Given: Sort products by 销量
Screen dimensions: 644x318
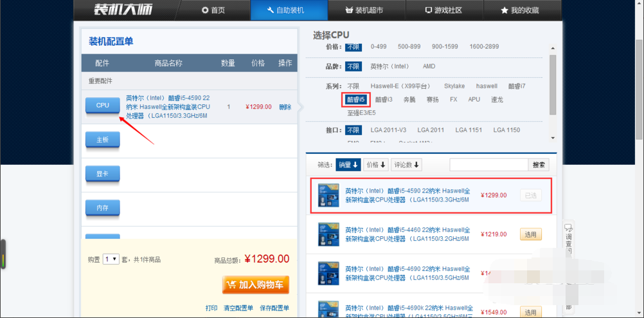Looking at the screenshot, I should [x=348, y=165].
